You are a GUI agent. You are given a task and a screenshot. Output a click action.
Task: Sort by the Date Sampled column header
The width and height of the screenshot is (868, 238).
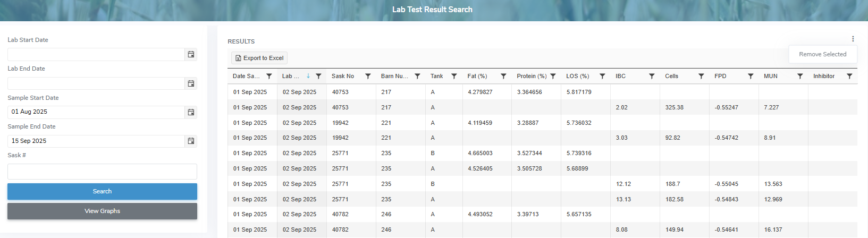pyautogui.click(x=246, y=76)
